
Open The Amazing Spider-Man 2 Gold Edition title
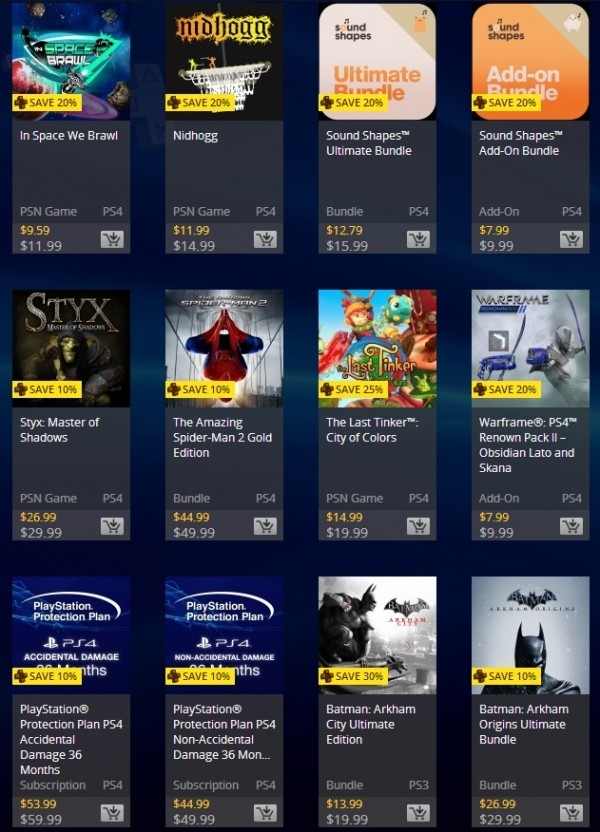click(222, 438)
